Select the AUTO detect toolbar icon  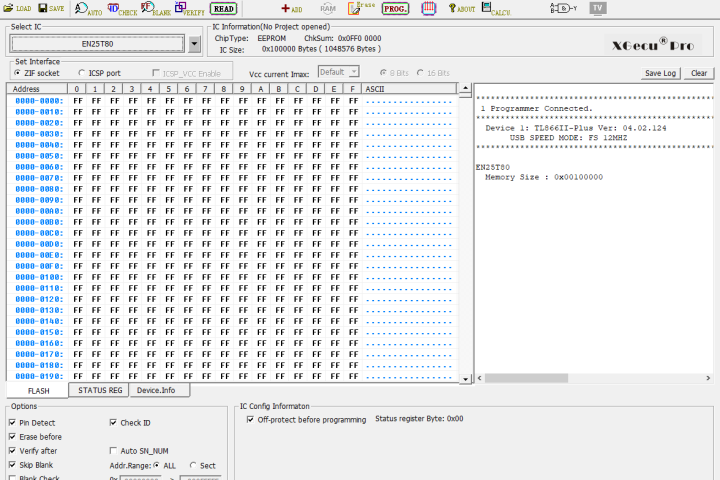89,9
